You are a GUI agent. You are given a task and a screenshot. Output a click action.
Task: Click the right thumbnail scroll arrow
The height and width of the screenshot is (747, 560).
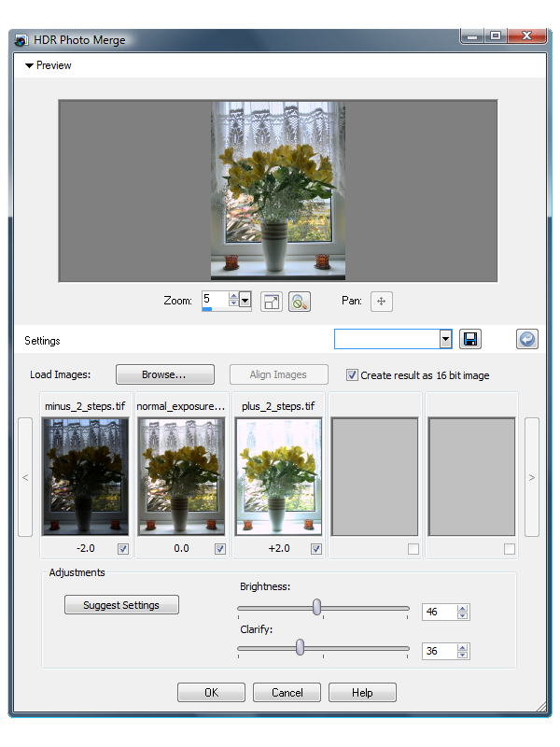click(x=532, y=477)
